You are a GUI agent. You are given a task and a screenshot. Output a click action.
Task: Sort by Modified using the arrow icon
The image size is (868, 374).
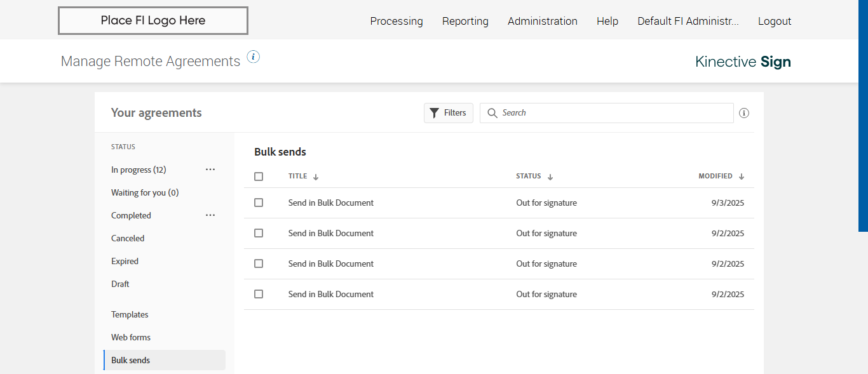742,177
